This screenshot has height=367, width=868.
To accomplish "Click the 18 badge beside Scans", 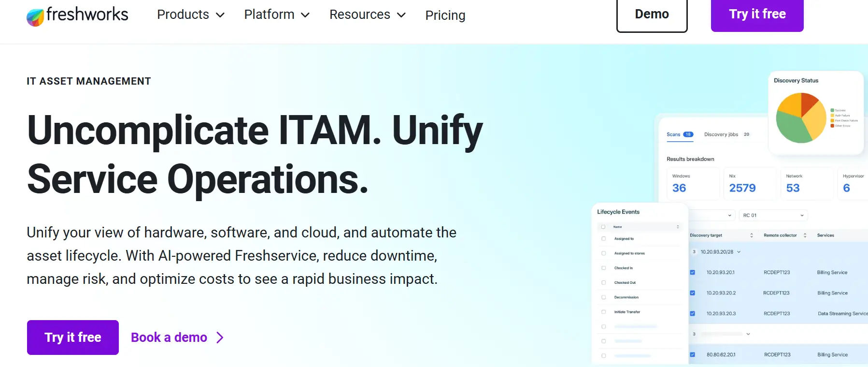I will tap(688, 134).
